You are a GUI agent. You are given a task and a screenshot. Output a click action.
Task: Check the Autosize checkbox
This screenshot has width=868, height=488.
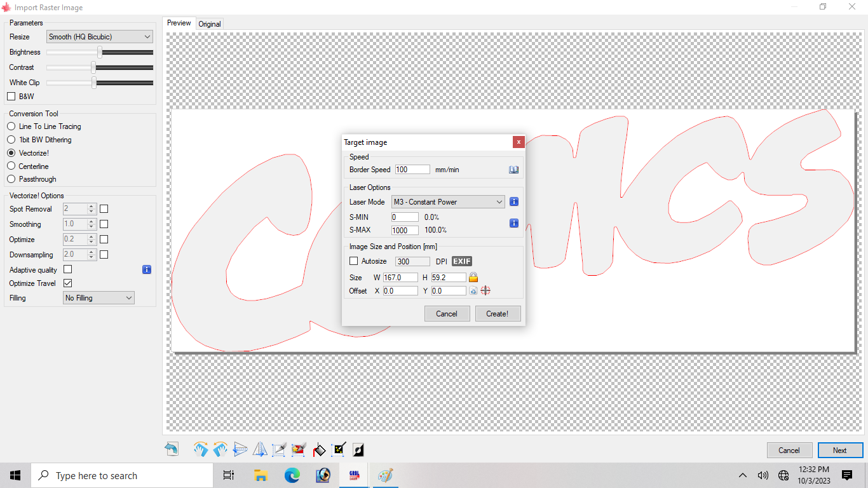tap(354, 261)
